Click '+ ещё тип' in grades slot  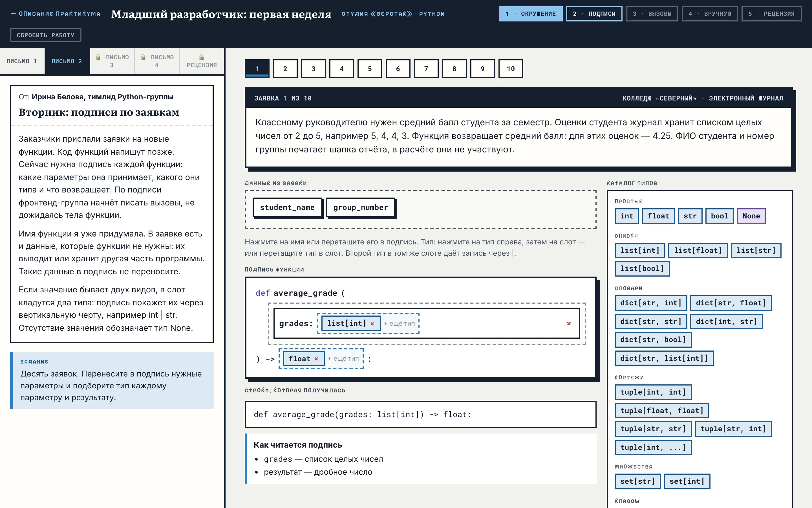pyautogui.click(x=399, y=323)
